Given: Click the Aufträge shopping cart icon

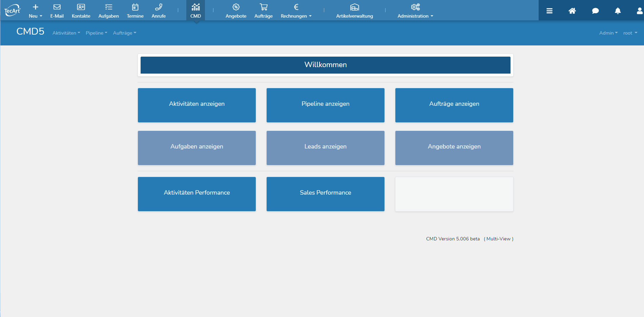Looking at the screenshot, I should tap(264, 7).
